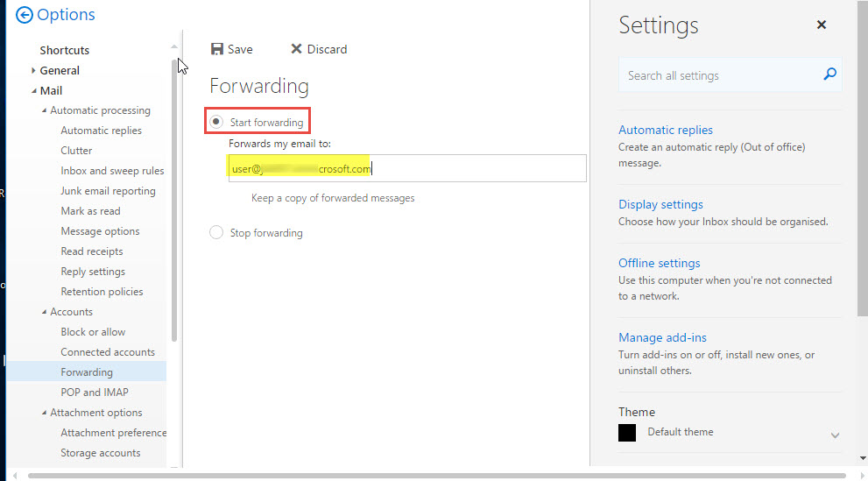Click the horizontal scrollbar at the bottom

pyautogui.click(x=437, y=476)
